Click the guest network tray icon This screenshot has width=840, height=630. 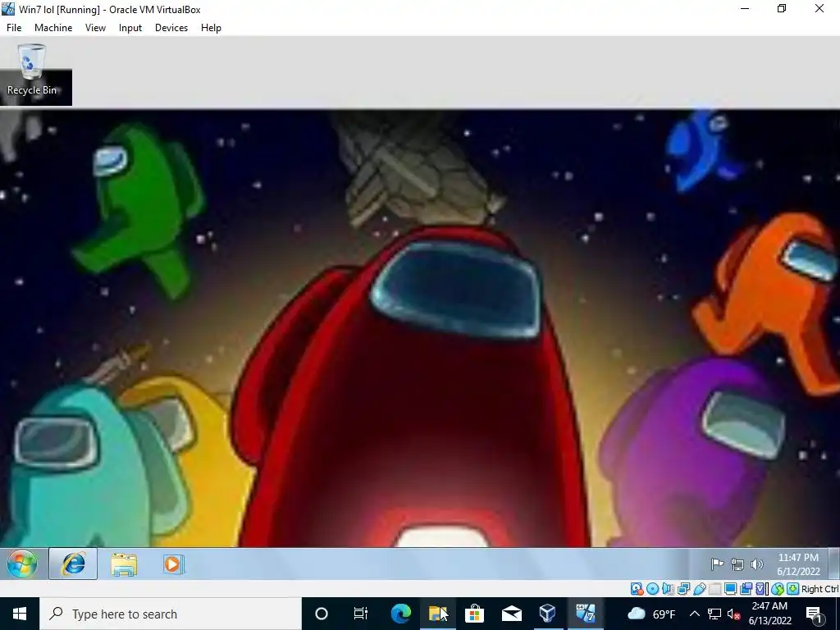tap(737, 564)
